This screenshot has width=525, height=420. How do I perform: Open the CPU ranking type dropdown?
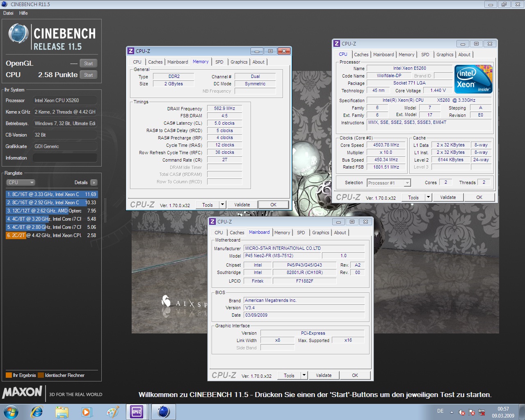tap(21, 183)
